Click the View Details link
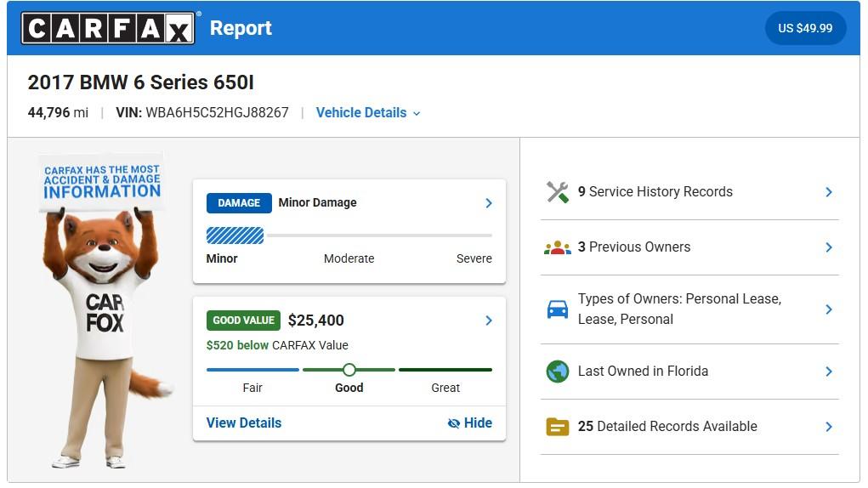Screen dimensions: 868x488 244,423
